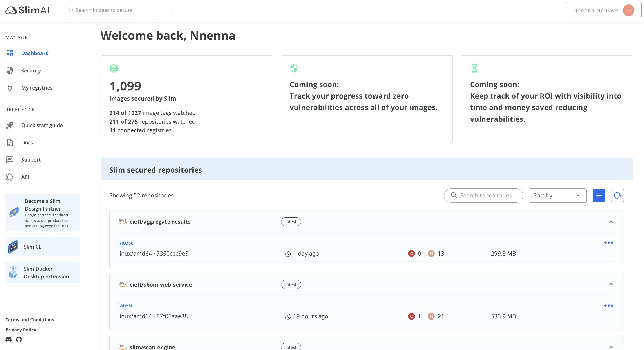644x350 pixels.
Task: Click high severity badge for cietl/sbom-web-service
Action: click(431, 316)
